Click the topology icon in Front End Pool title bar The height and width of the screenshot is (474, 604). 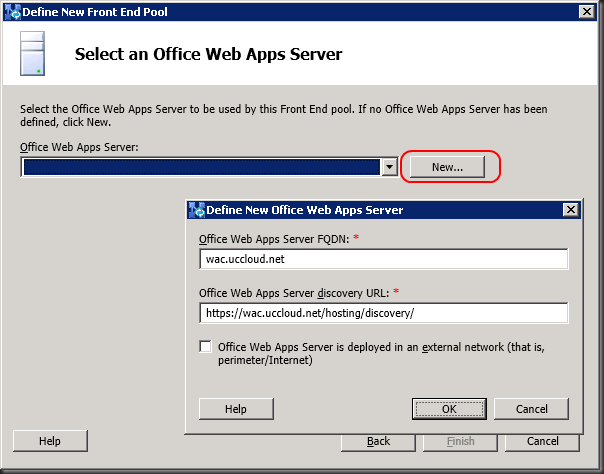13,12
